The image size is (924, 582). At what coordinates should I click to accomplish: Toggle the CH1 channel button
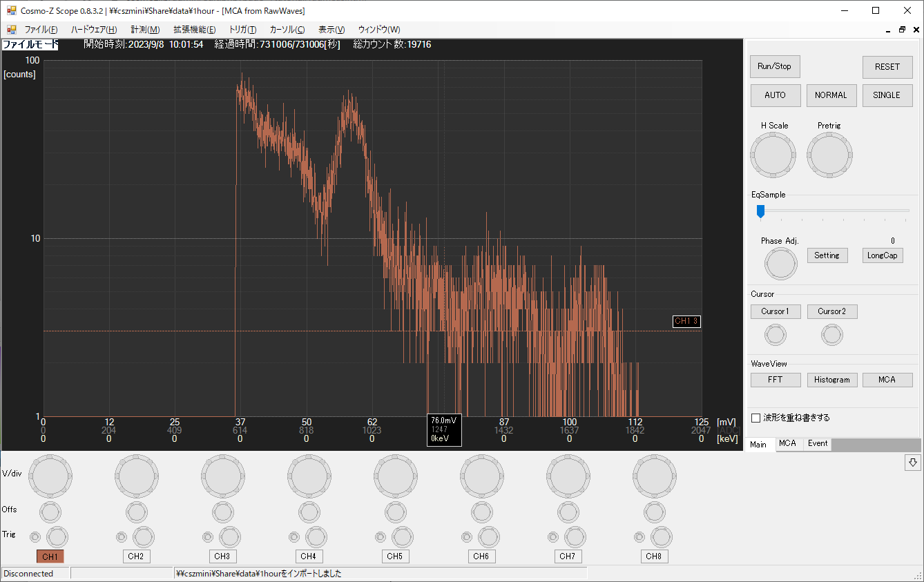click(x=50, y=556)
